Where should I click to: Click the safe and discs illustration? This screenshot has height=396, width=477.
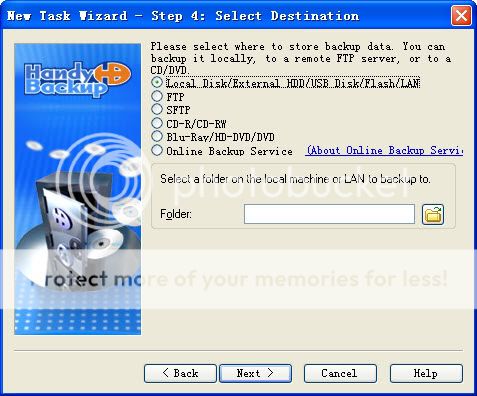[x=80, y=213]
